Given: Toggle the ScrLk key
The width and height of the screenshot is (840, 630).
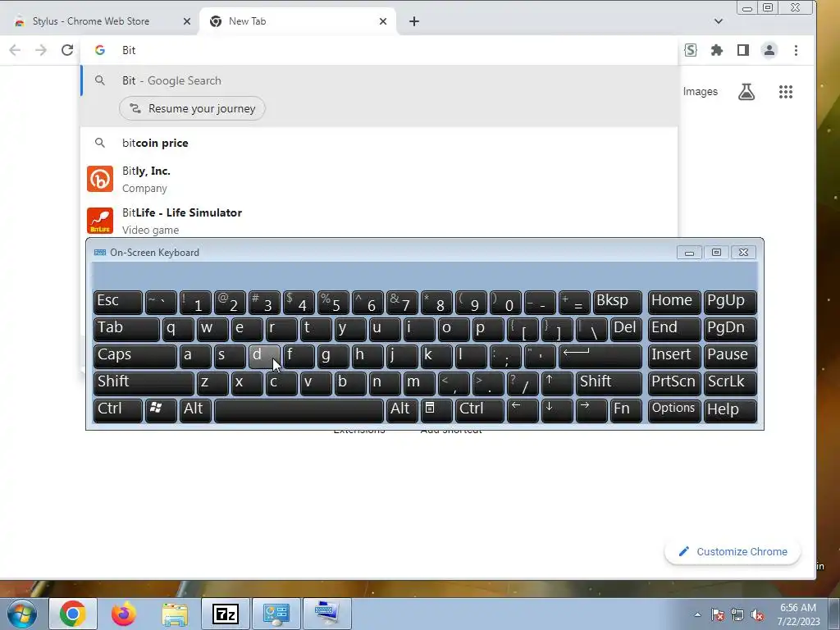Looking at the screenshot, I should tap(730, 384).
